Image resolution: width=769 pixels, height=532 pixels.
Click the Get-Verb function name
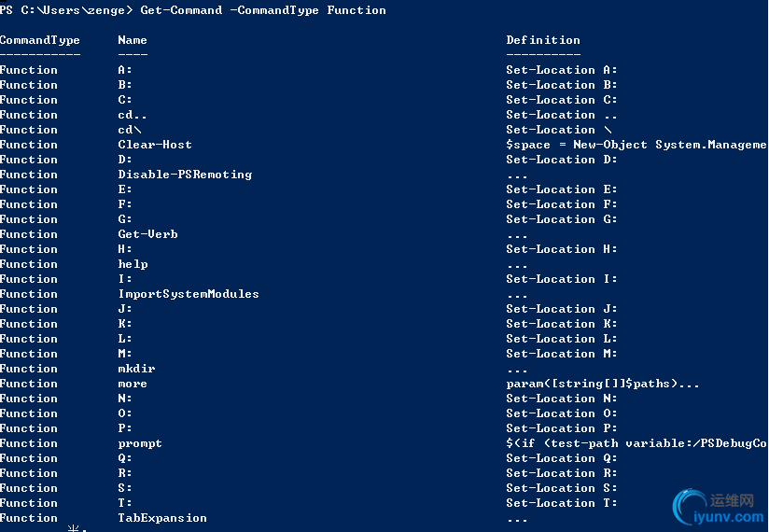tap(147, 234)
